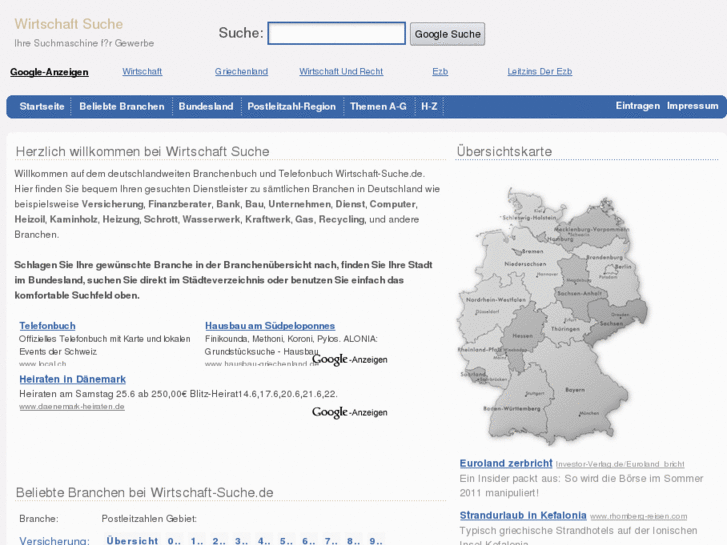Screen dimensions: 727x545
Task: Open the Beliebte Branchen menu item
Action: click(122, 106)
